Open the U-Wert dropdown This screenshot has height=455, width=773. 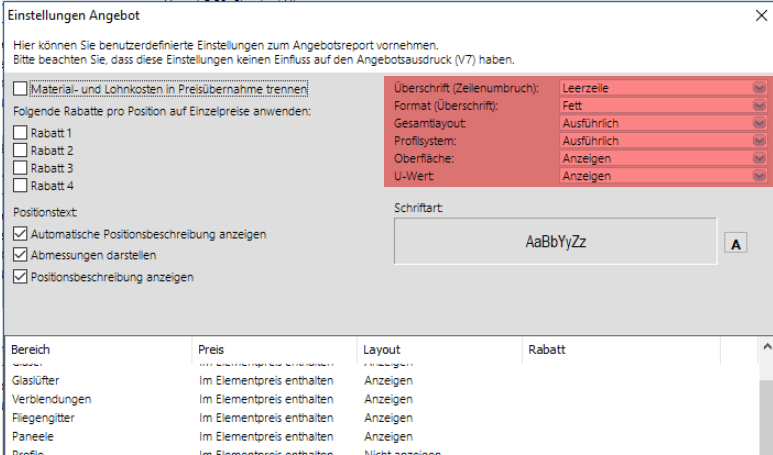(x=759, y=176)
